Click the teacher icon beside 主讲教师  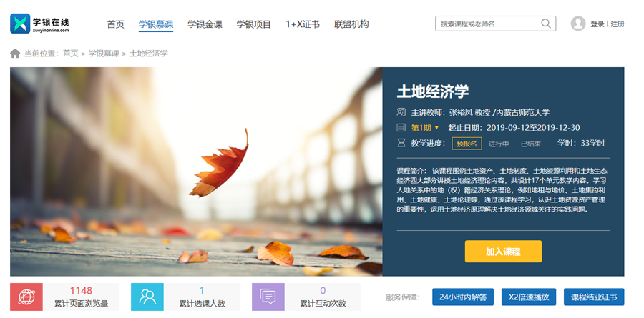401,112
